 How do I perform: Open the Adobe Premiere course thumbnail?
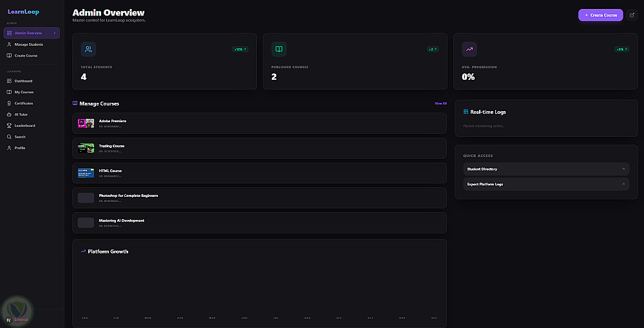pyautogui.click(x=86, y=123)
